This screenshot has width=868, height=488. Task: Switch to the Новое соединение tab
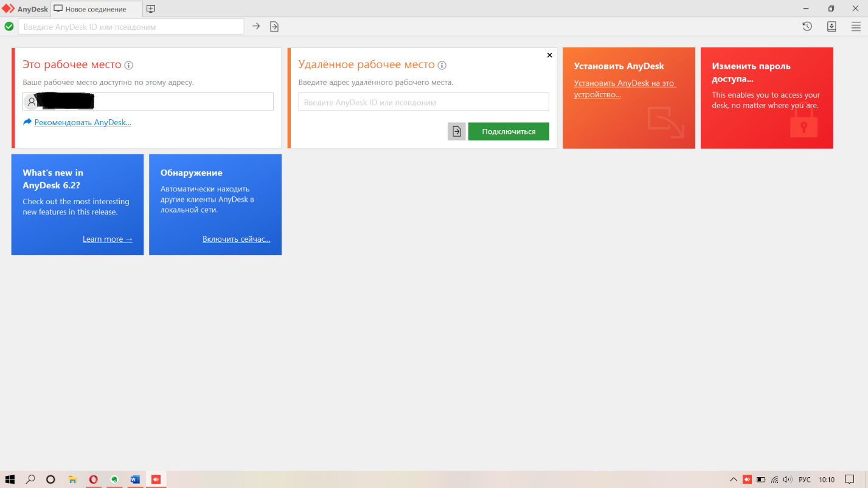(95, 9)
